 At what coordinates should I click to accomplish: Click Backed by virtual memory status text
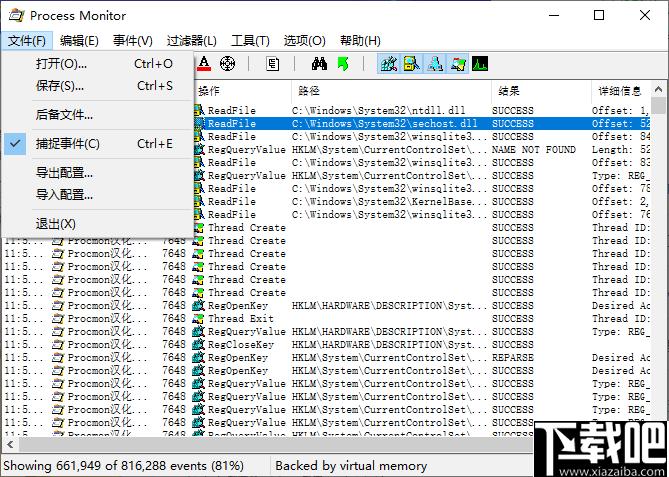click(351, 466)
